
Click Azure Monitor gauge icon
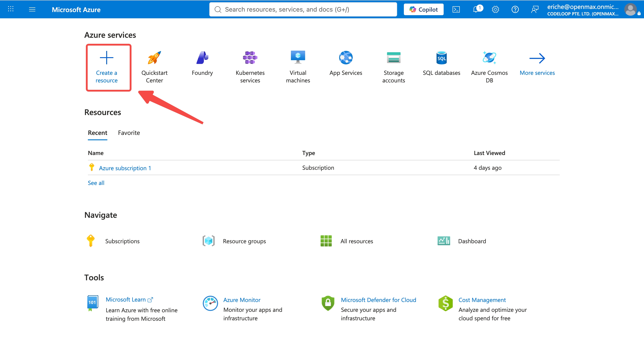coord(210,303)
